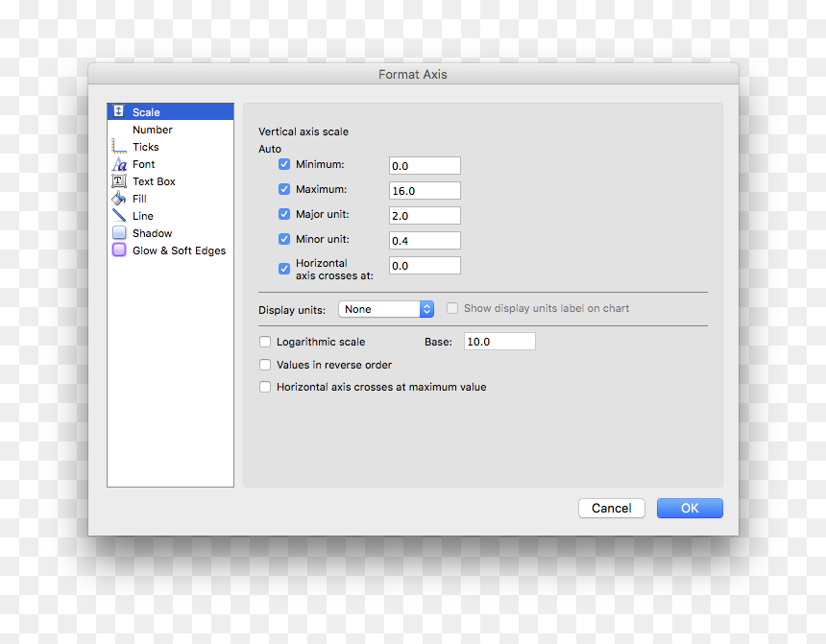The width and height of the screenshot is (826, 644).
Task: Uncheck the Maximum auto checkbox
Action: (284, 189)
